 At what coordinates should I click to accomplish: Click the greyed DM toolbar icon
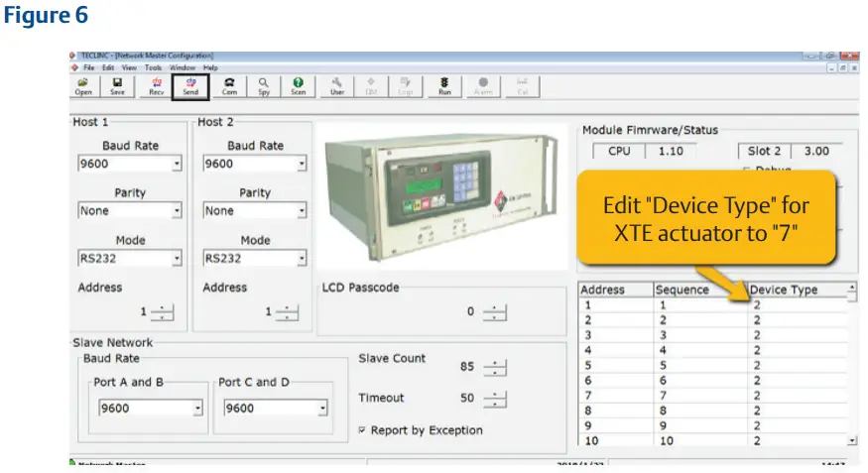point(371,87)
